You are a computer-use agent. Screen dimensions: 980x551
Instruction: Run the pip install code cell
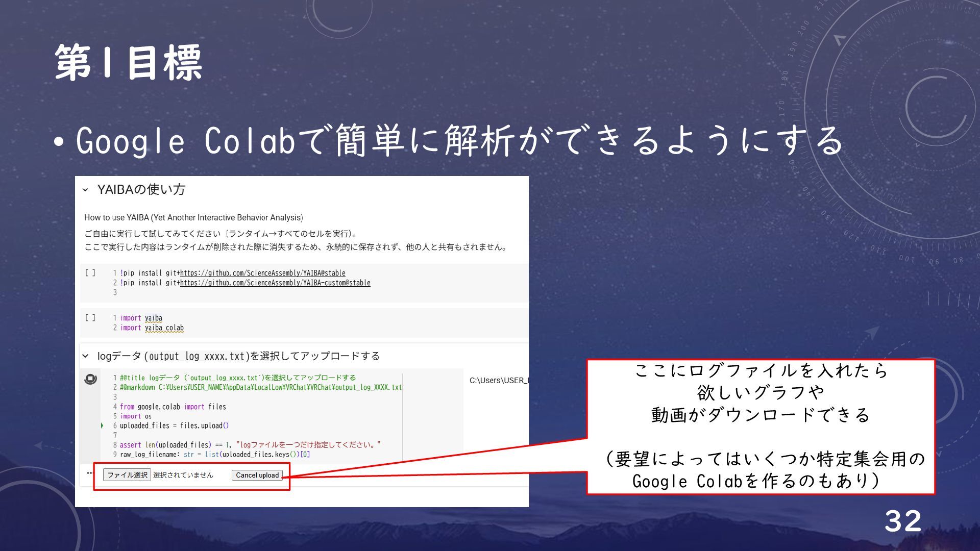click(90, 273)
